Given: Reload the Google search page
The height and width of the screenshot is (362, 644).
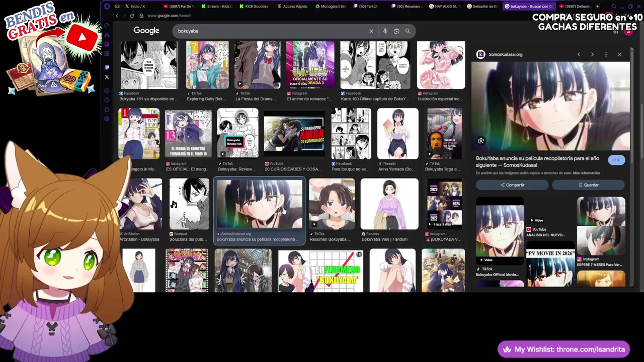Looking at the screenshot, I should tap(132, 16).
